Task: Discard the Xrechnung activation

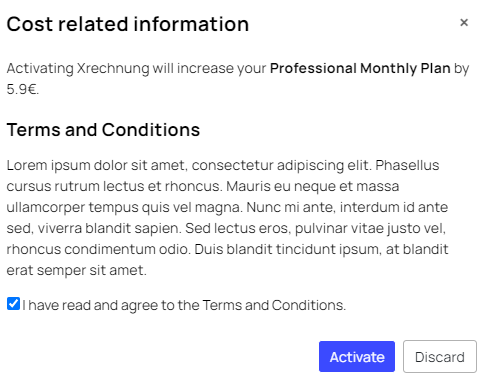Action: click(440, 356)
